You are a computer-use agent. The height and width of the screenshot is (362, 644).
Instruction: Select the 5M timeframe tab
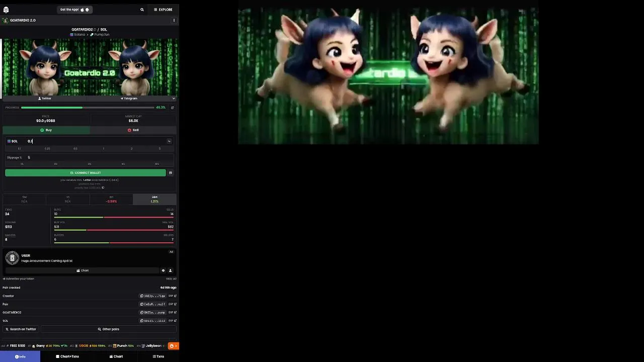point(24,199)
